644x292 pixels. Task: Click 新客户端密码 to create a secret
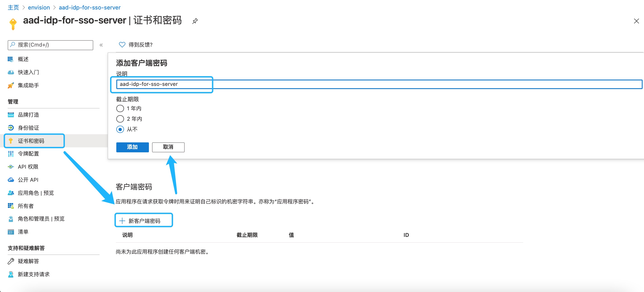[x=144, y=220]
